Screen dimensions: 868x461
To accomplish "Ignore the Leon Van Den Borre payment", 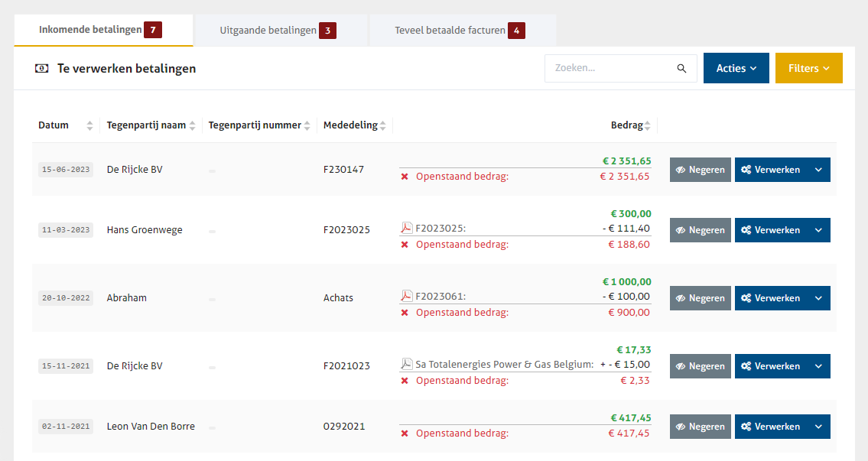I will (x=700, y=427).
